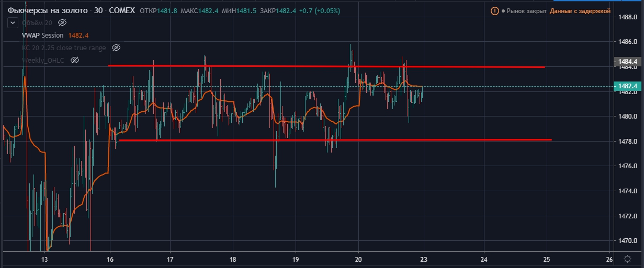Click the ОТКР 1481.8 open price value
The height and width of the screenshot is (268, 644).
click(x=159, y=10)
